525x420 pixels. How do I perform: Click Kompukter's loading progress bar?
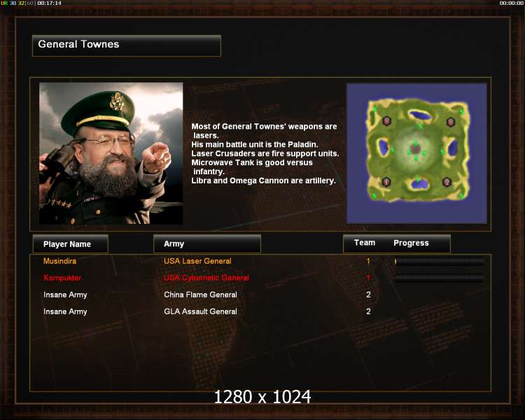click(439, 278)
